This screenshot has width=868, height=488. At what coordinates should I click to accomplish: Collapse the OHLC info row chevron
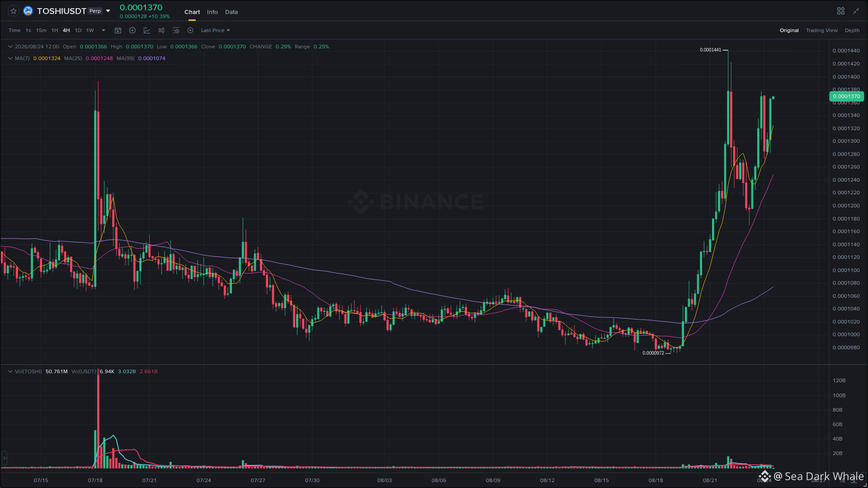point(10,47)
